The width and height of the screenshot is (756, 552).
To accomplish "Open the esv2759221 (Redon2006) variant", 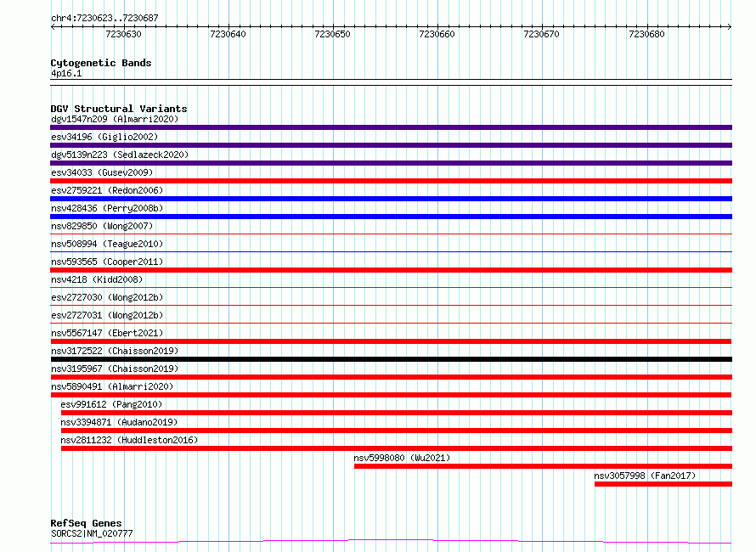I will pos(107,190).
